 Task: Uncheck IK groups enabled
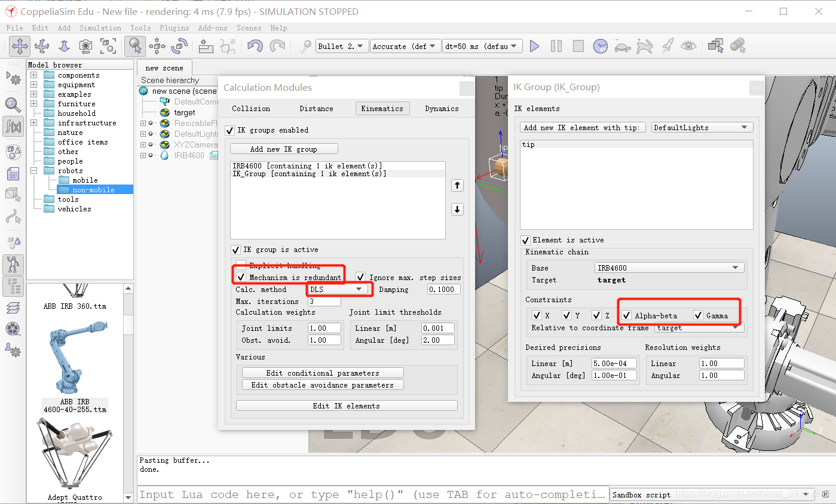[229, 130]
